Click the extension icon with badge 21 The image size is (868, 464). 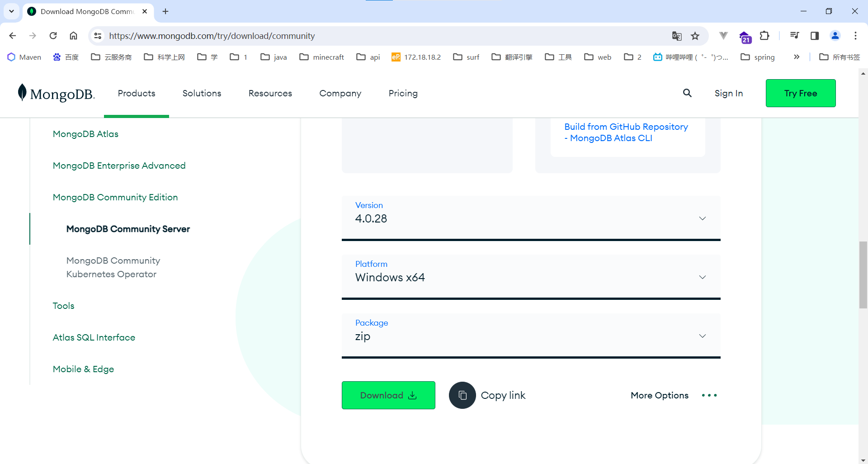[745, 37]
